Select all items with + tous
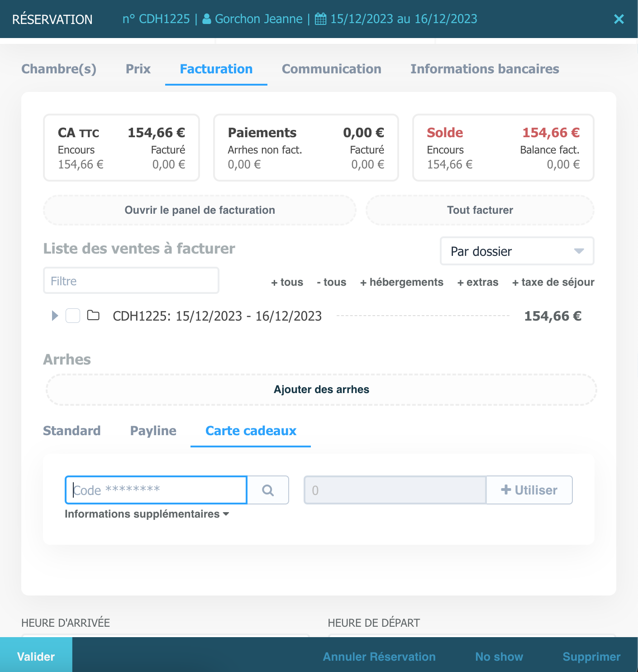The image size is (638, 672). click(x=287, y=282)
